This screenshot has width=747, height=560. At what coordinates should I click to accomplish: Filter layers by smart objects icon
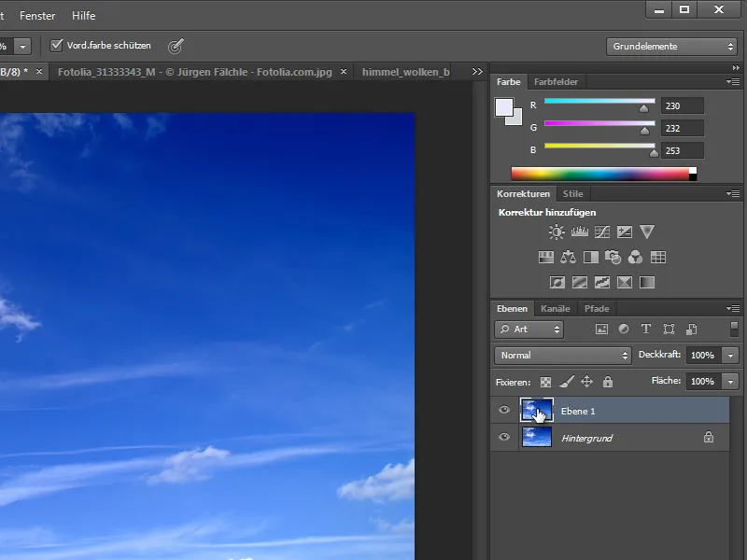point(691,329)
